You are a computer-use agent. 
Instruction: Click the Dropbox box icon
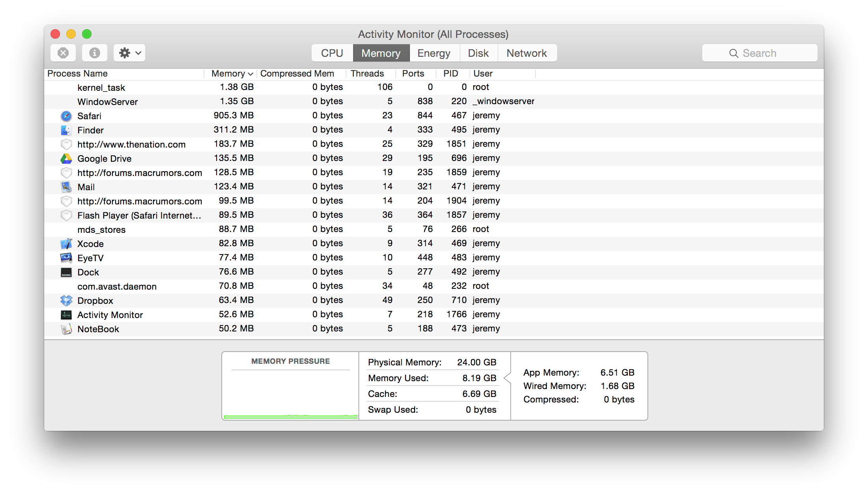coord(66,301)
